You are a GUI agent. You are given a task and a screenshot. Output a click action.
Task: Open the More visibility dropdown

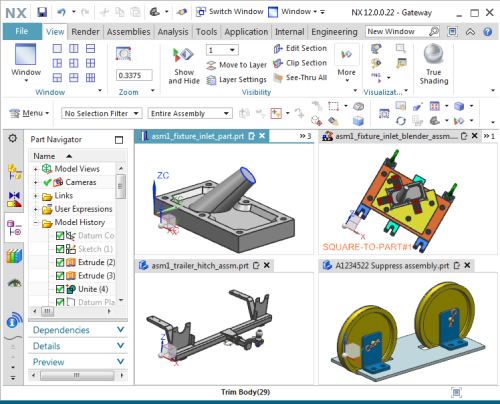pos(347,64)
